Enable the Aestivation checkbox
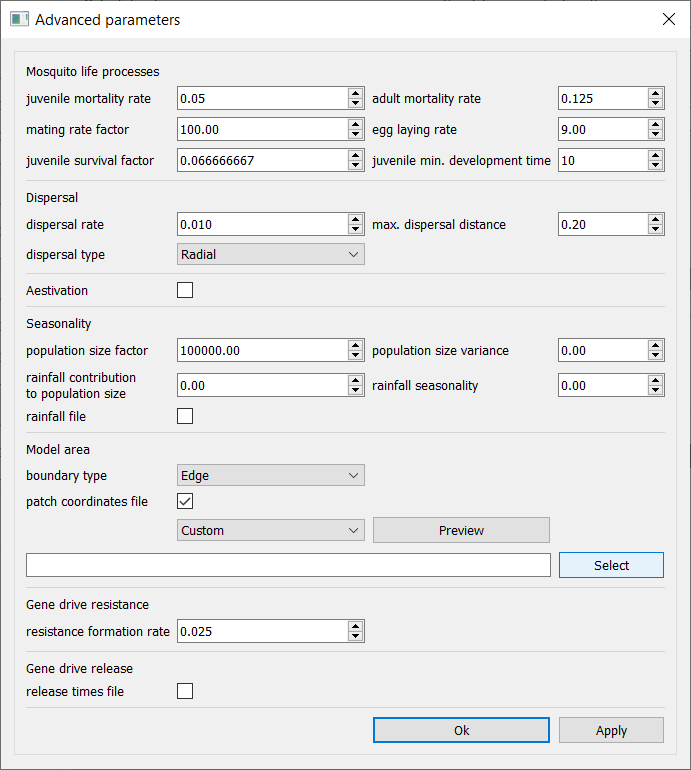Viewport: 691px width, 770px height. 185,291
